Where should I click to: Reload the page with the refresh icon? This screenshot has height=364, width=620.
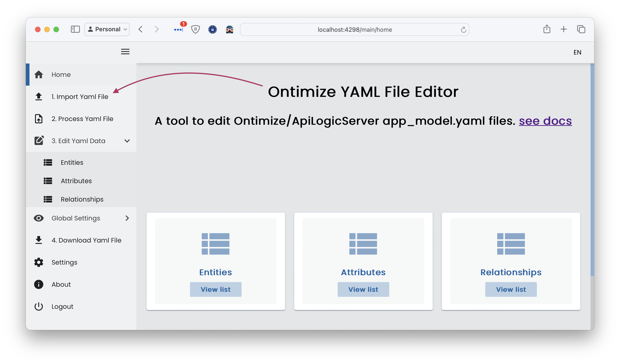pos(464,29)
